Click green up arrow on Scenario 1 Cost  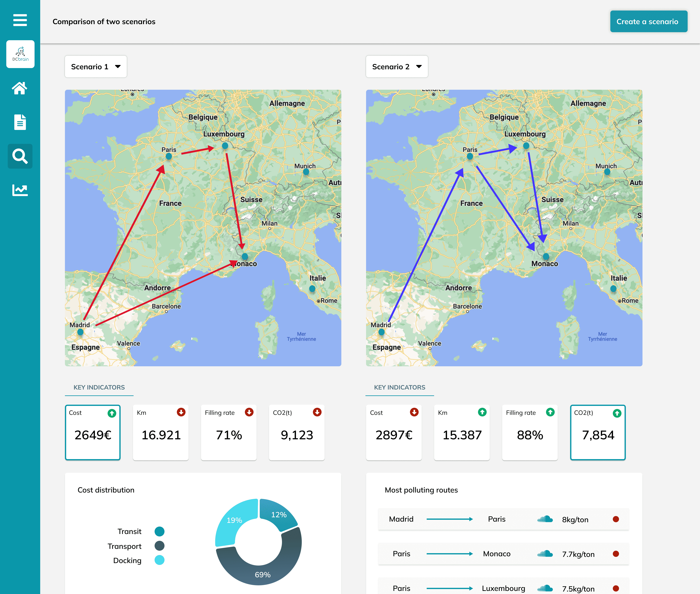click(x=112, y=413)
